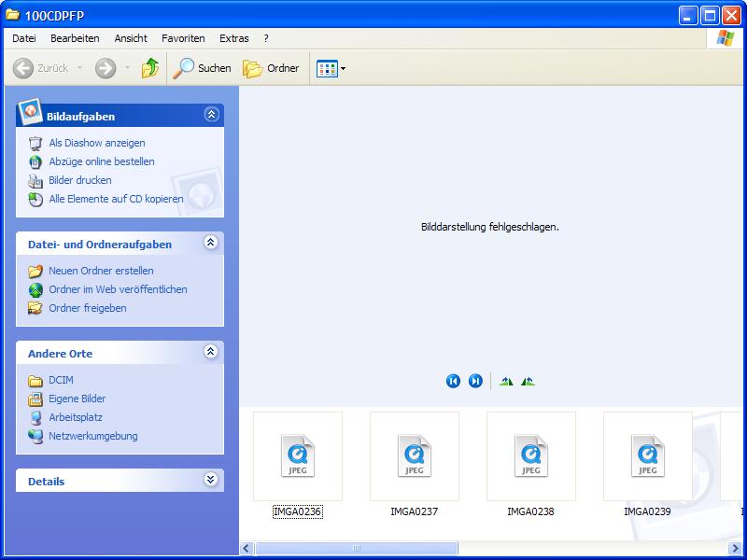This screenshot has width=747, height=560.
Task: Select the IMGA0238 thumbnail
Action: 530,457
